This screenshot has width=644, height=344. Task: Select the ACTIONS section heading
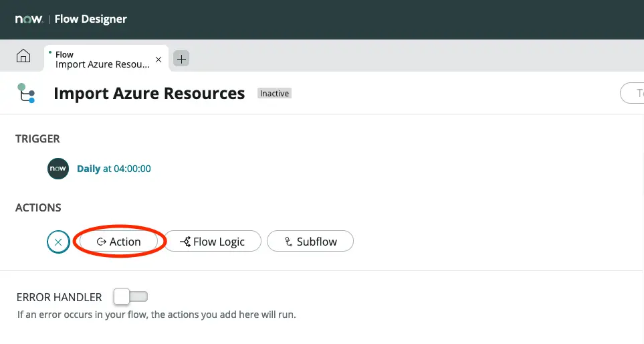[x=38, y=207]
